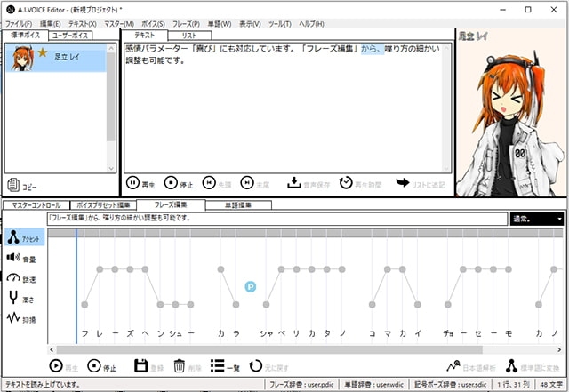The image size is (569, 392).
Task: Play the phrase with bottom 再生 icon
Action: [x=56, y=366]
